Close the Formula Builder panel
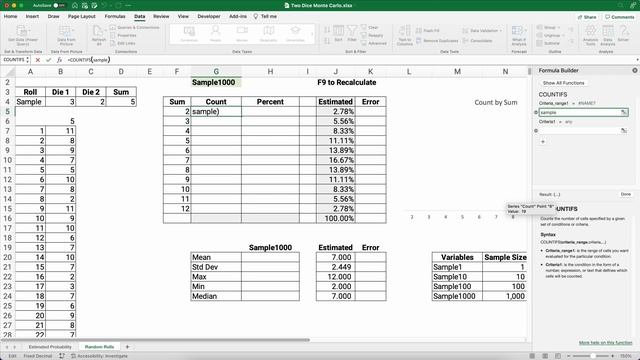The width and height of the screenshot is (640, 360). pos(635,70)
